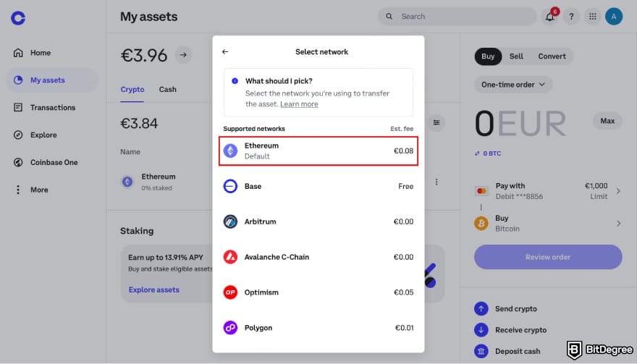Screen dimensions: 637x364
Task: Click the Bitcoin logo icon
Action: (x=481, y=224)
